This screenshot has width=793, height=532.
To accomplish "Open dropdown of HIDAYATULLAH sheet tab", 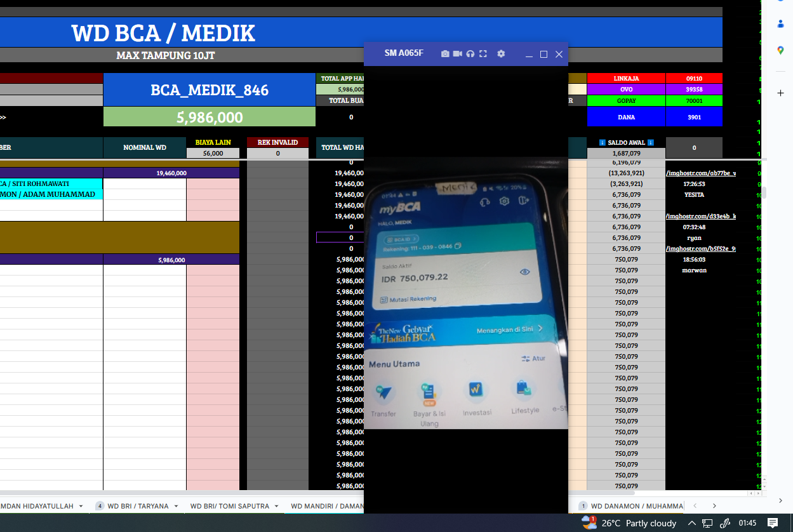I will [x=80, y=506].
